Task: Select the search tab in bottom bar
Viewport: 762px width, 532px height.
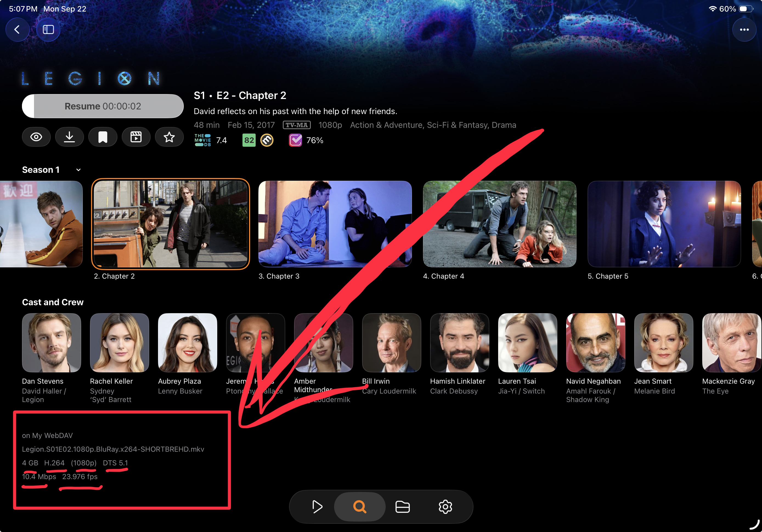Action: tap(359, 506)
